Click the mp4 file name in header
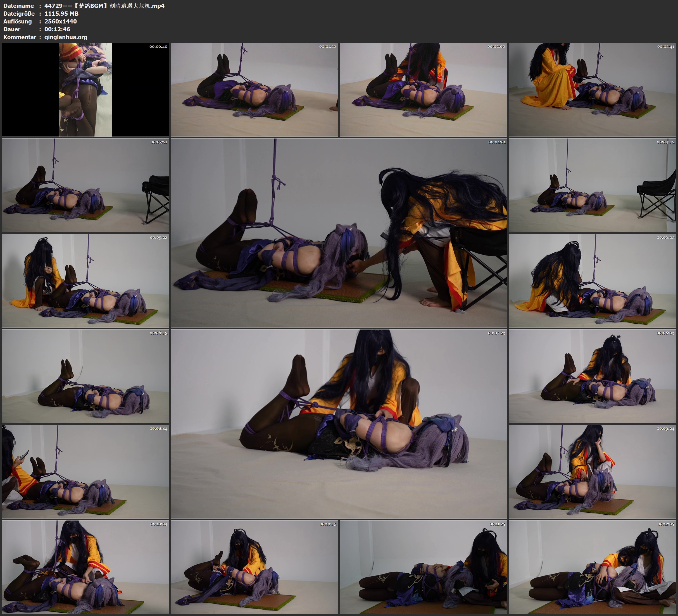The width and height of the screenshot is (678, 616). point(104,6)
